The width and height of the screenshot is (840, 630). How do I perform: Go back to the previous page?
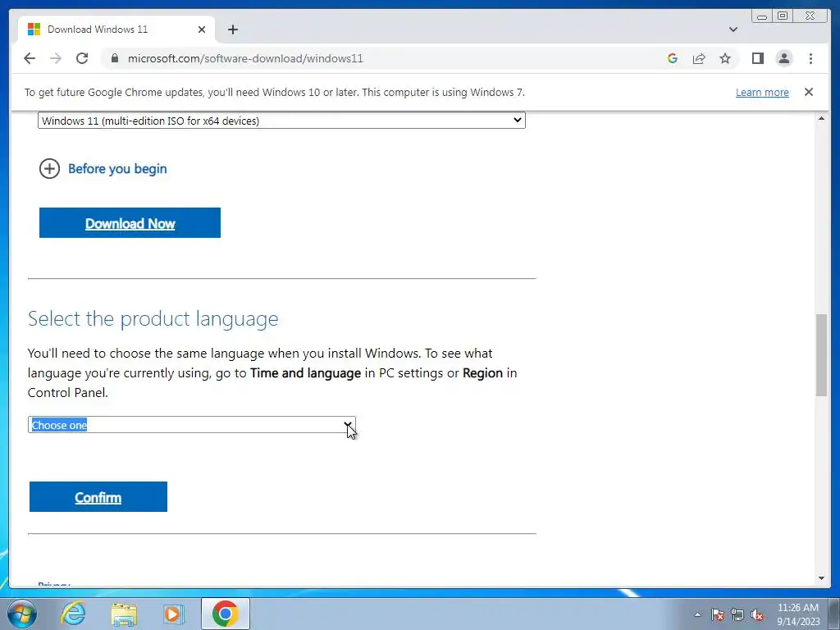click(30, 58)
